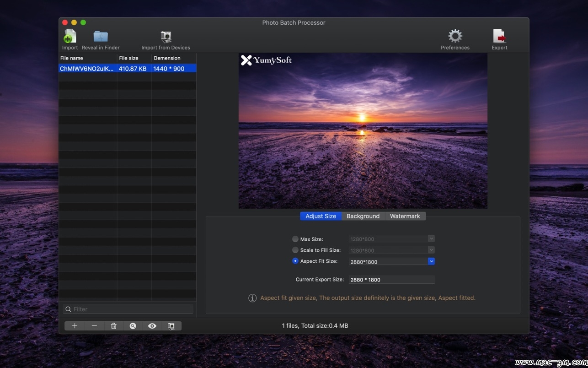This screenshot has height=368, width=588.
Task: Click the trash icon to clear list
Action: pyautogui.click(x=113, y=326)
